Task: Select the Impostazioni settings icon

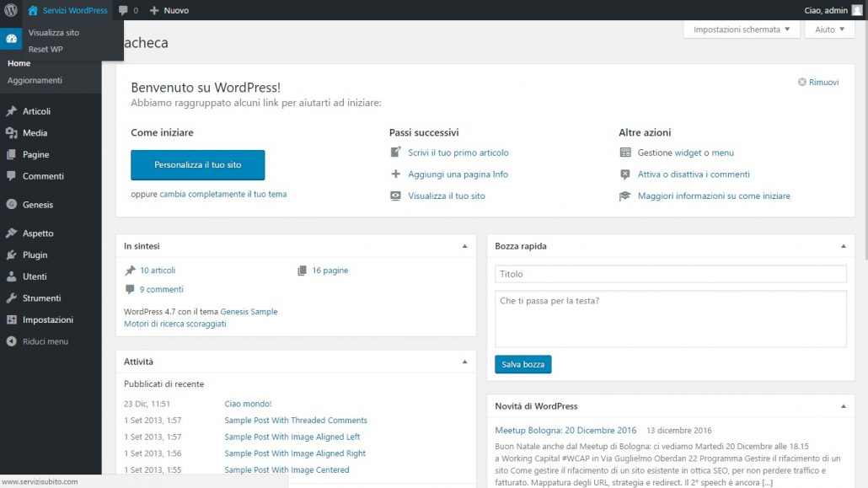Action: (12, 319)
